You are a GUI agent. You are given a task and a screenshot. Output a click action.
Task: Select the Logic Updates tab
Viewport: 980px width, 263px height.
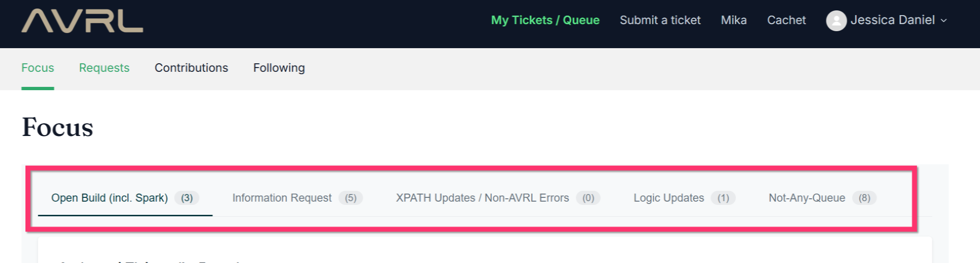[684, 198]
